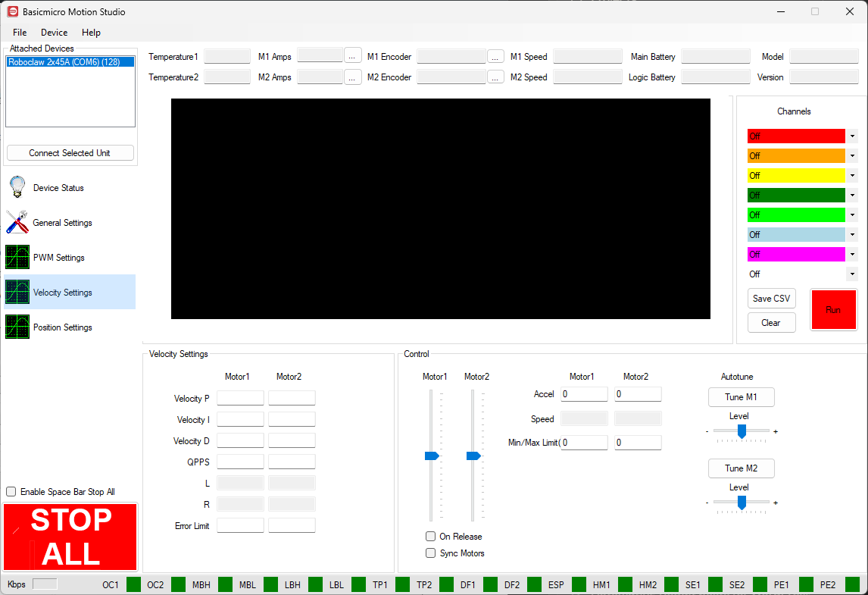Enable Space Bar Stop All checkbox
868x595 pixels.
11,491
